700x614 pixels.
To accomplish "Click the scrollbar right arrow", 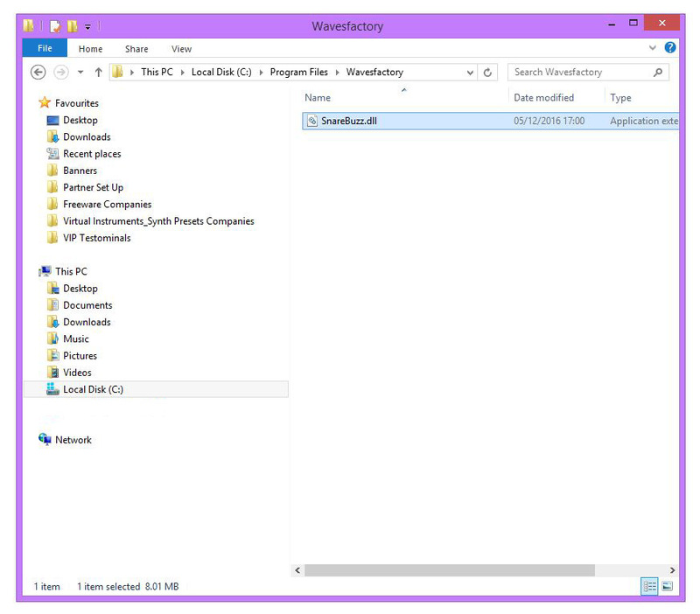I will [672, 570].
